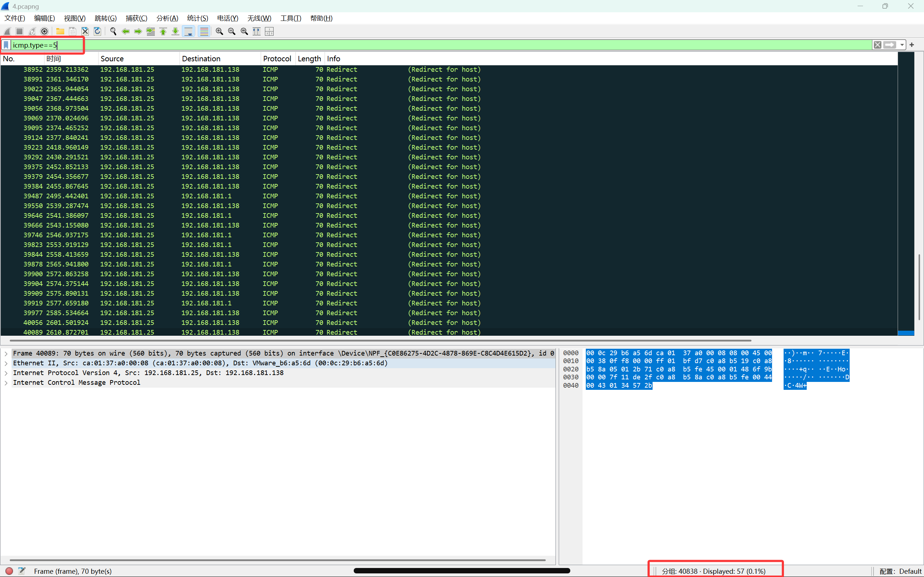Toggle packet list colorize rules button
Image resolution: width=924 pixels, height=577 pixels.
(204, 31)
